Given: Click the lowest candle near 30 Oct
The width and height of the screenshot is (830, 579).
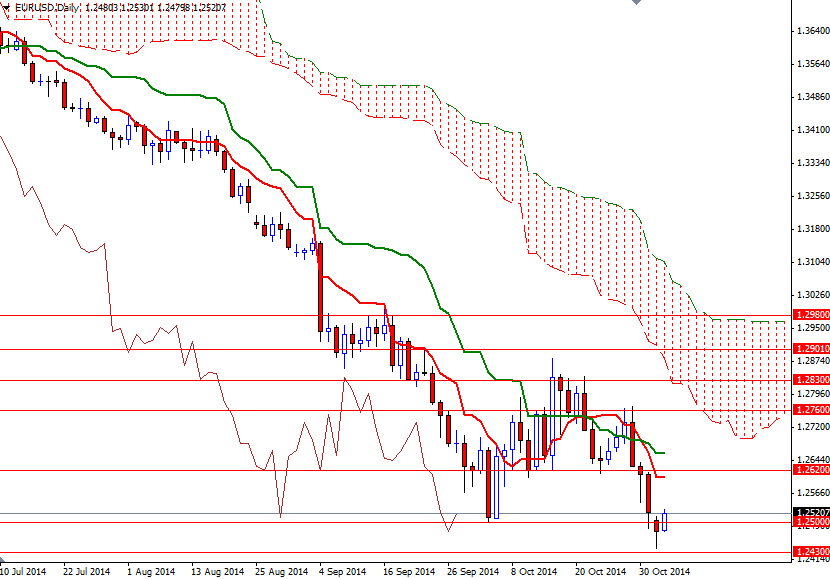Looking at the screenshot, I should pyautogui.click(x=657, y=525).
